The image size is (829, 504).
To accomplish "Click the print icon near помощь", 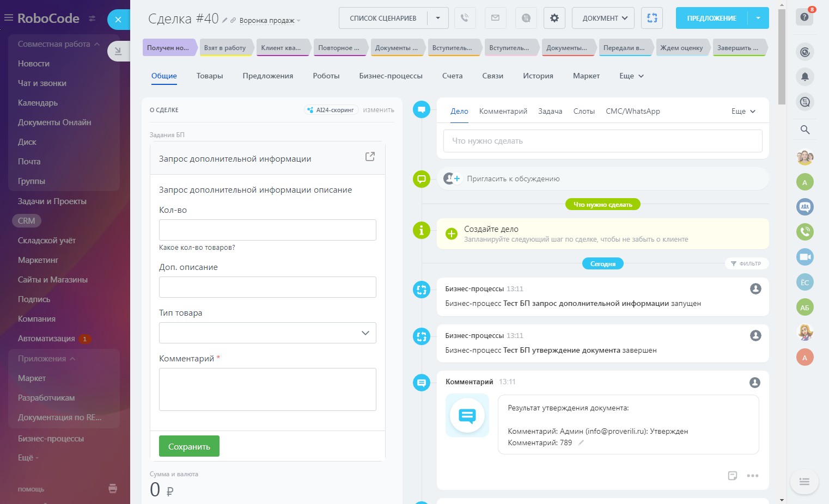I will [113, 488].
